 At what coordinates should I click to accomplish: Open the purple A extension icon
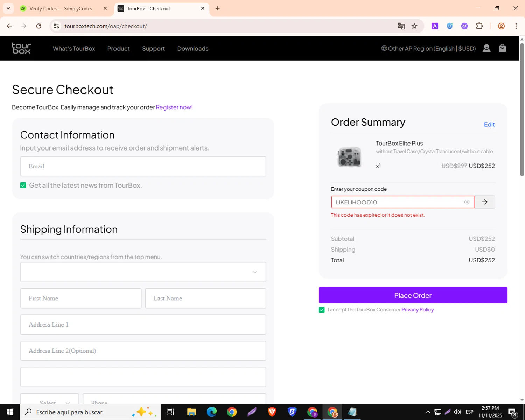435,26
